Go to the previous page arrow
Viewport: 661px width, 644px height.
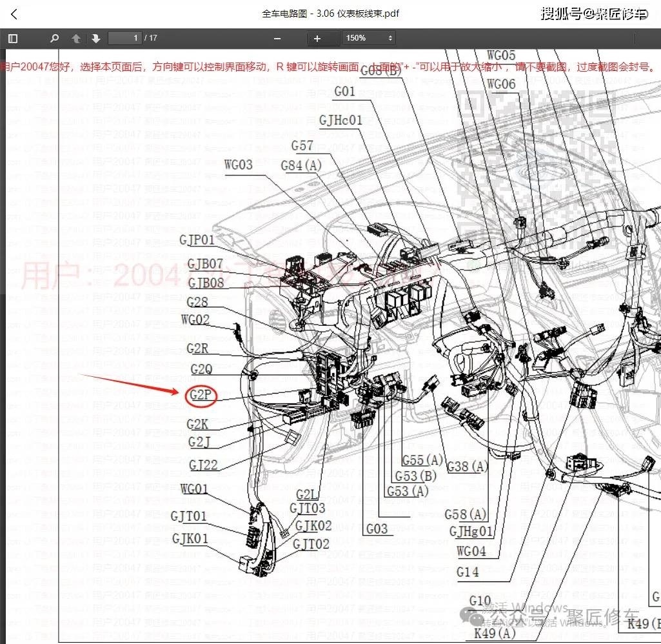pos(76,39)
